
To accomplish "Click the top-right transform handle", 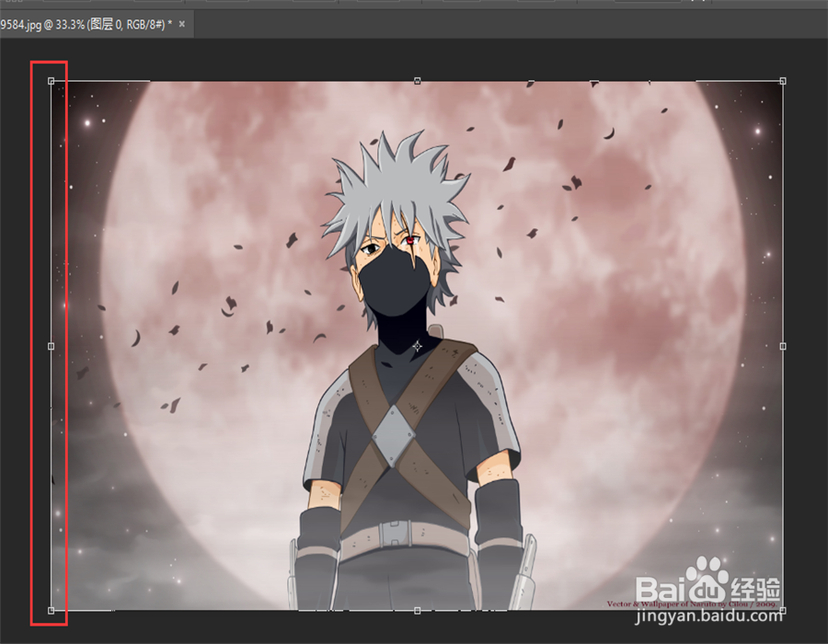I will coord(783,81).
